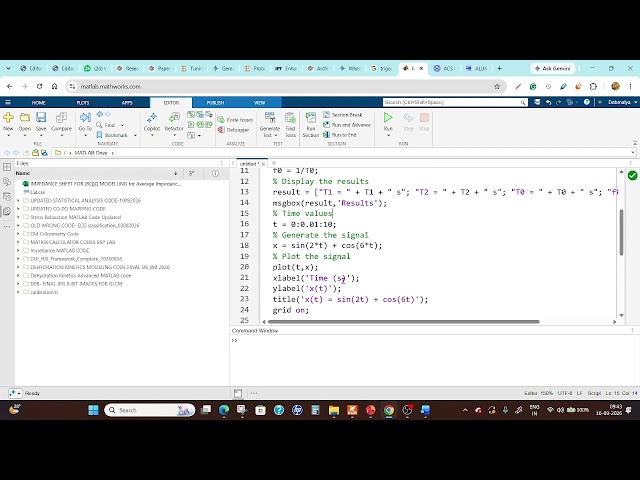Switch to the VIEW ribbon tab
Image resolution: width=640 pixels, height=480 pixels.
coord(259,102)
